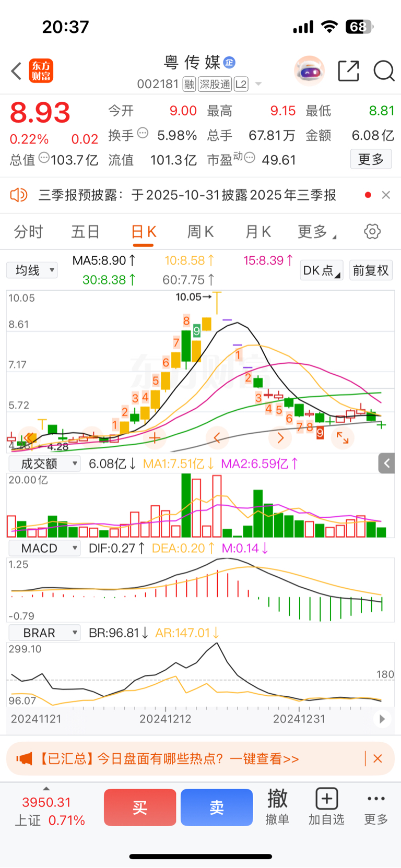Open the robot assistant avatar
Viewport: 401px width, 868px height.
[309, 71]
